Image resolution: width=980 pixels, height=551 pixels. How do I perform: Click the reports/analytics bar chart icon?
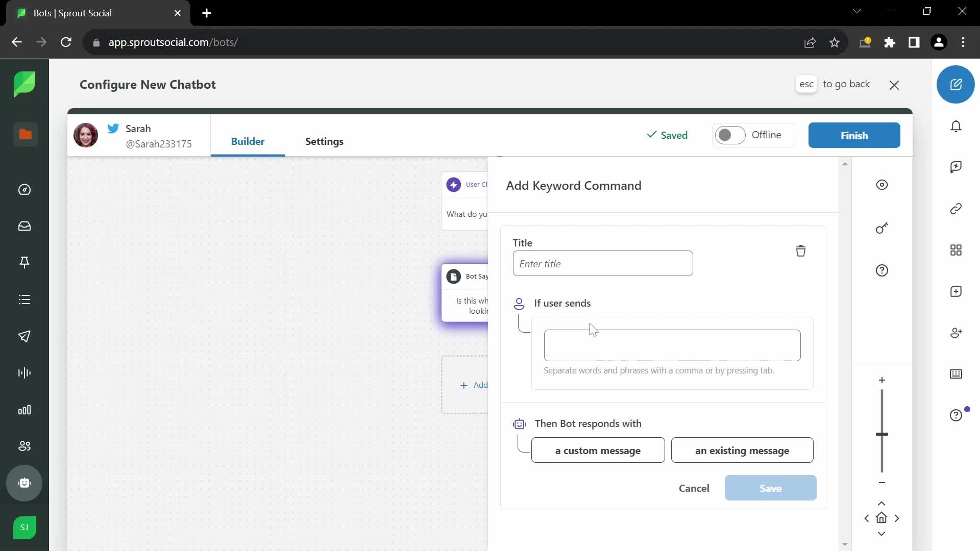[x=24, y=410]
